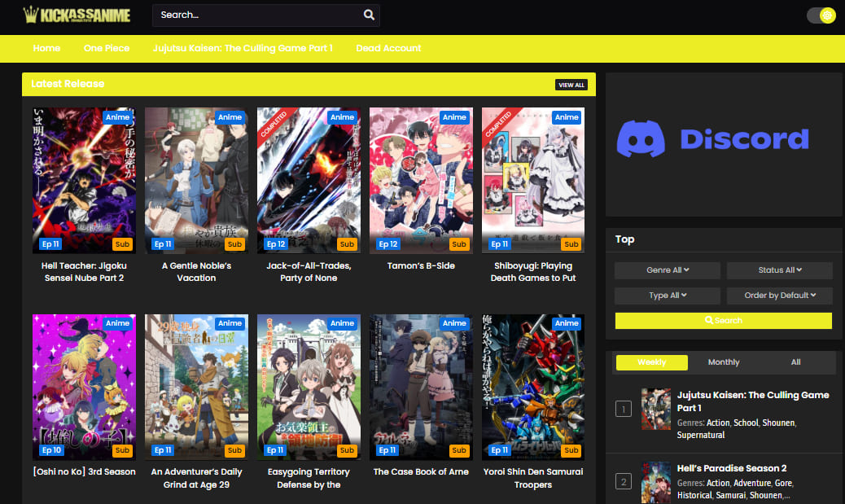This screenshot has height=504, width=845.
Task: Click Ep 12 badge on Jack-of-All-Trades poster
Action: pyautogui.click(x=276, y=244)
